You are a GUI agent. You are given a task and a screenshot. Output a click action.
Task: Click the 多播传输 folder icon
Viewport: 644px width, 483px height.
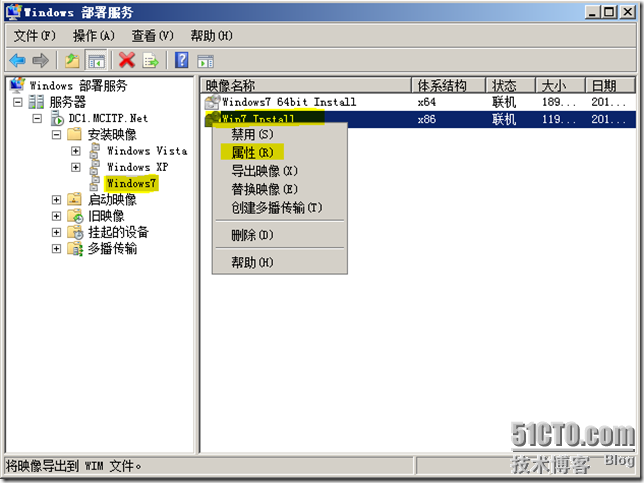pos(75,248)
